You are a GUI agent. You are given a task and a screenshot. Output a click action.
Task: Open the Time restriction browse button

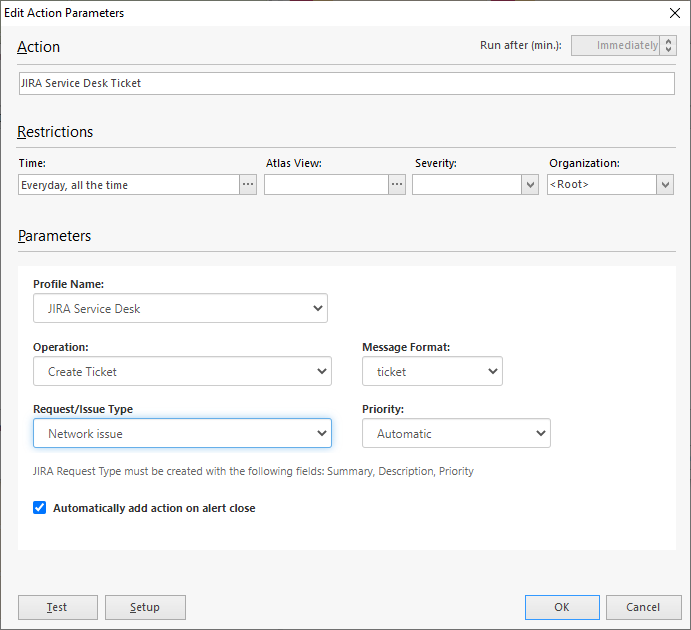(248, 185)
